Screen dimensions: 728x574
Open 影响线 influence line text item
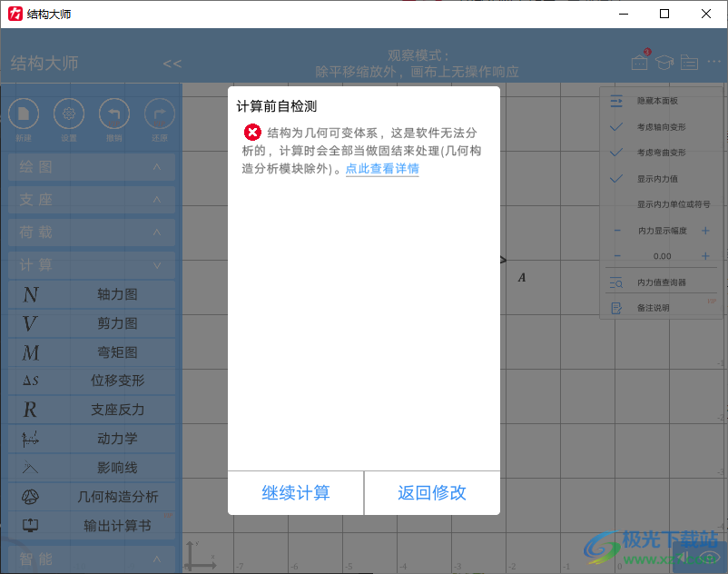(x=117, y=468)
